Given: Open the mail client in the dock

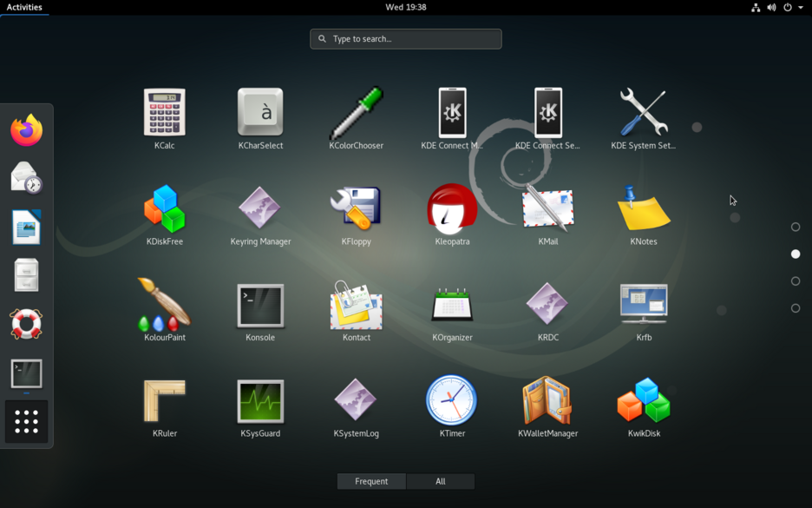Looking at the screenshot, I should 26,178.
